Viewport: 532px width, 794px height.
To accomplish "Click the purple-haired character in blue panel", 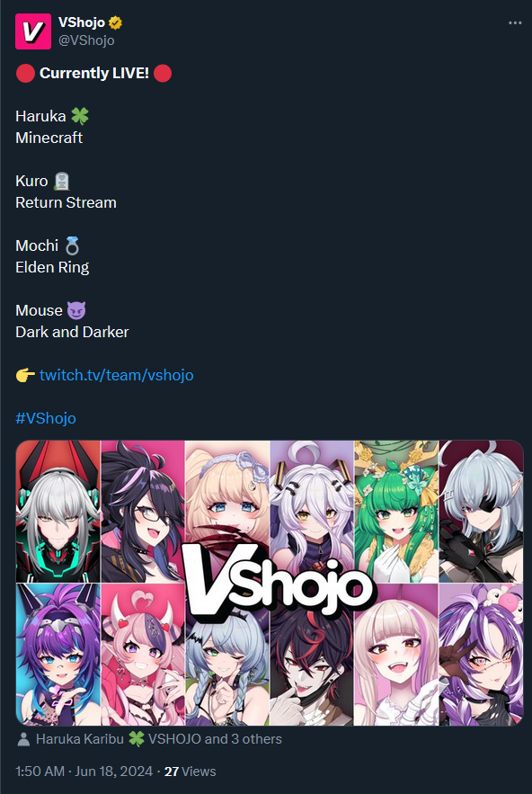I will coord(58,655).
